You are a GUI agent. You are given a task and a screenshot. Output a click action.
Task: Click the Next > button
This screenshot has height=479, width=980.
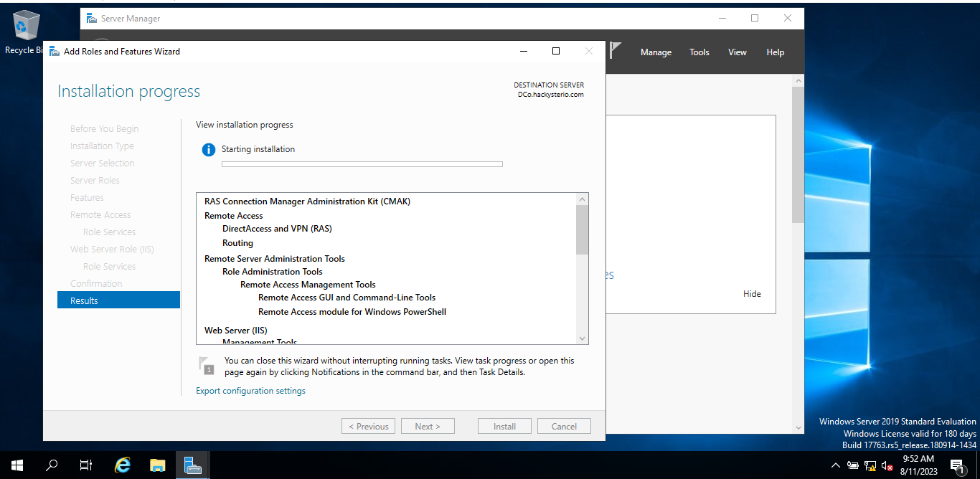(428, 426)
